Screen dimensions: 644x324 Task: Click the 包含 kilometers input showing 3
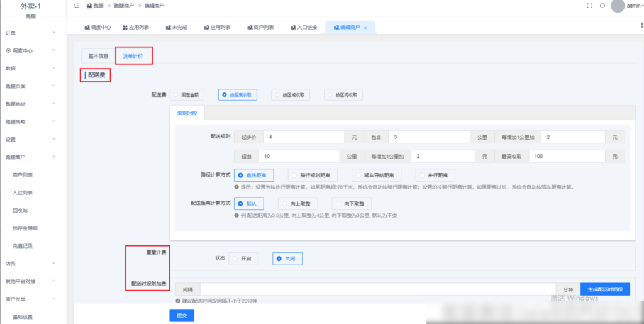[x=429, y=137]
